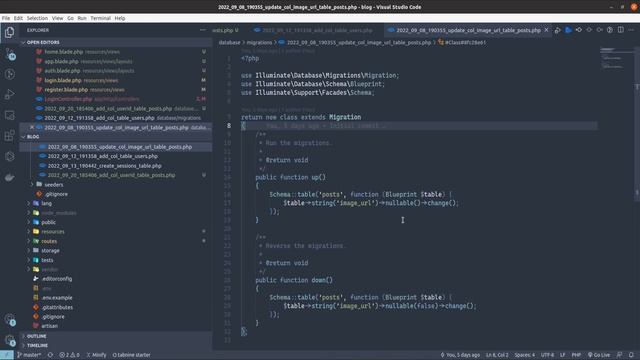The height and width of the screenshot is (360, 640).
Task: Open editor more actions ellipsis
Action: (631, 30)
